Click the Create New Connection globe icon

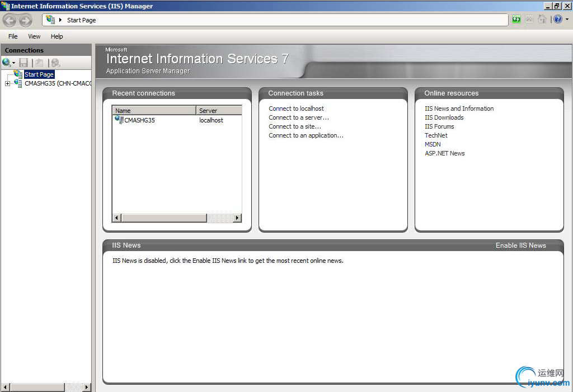pos(6,63)
